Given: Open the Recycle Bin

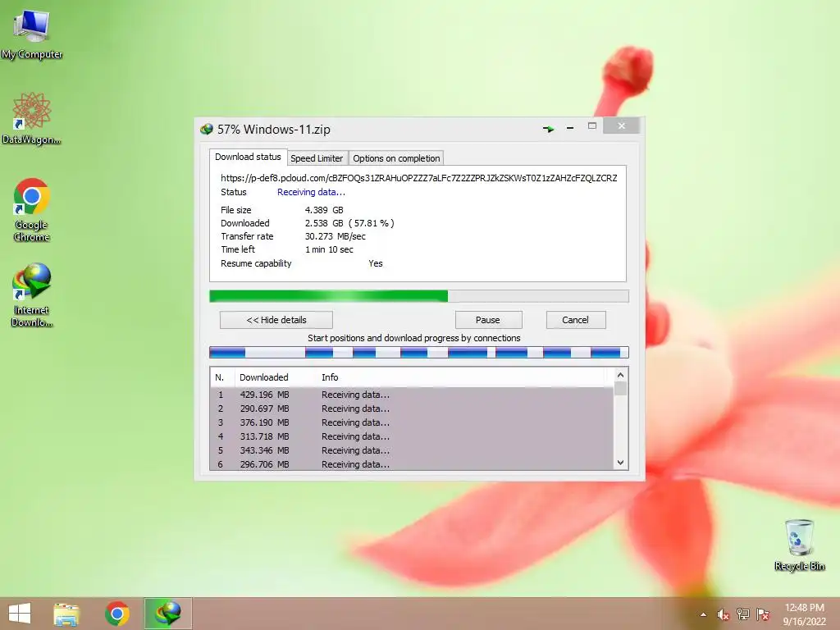Looking at the screenshot, I should 799,545.
